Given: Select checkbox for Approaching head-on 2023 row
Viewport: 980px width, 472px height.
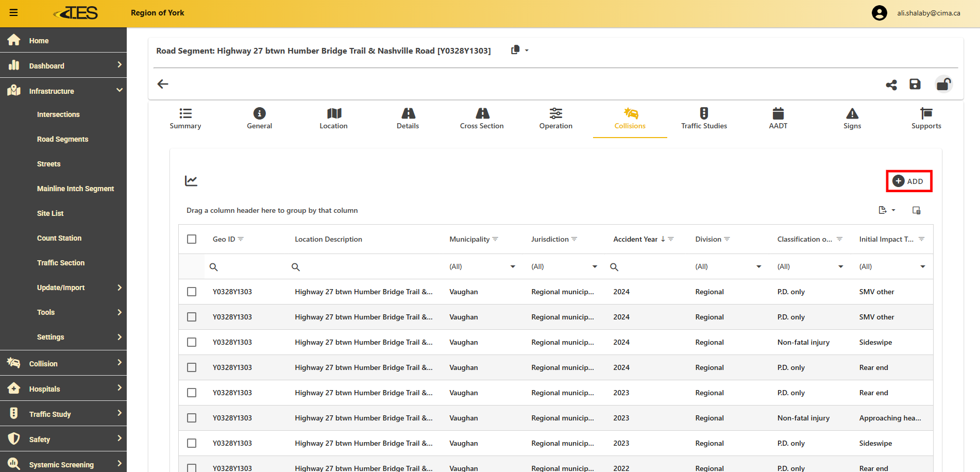Looking at the screenshot, I should (192, 418).
